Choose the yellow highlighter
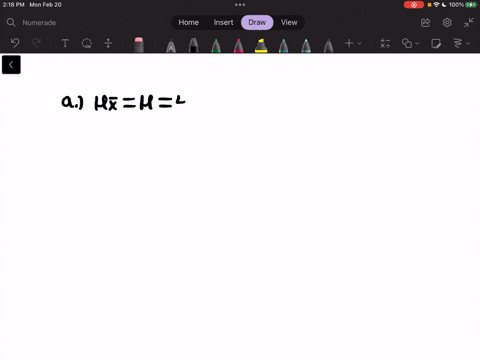Screen dimensions: 480x360 tap(261, 45)
